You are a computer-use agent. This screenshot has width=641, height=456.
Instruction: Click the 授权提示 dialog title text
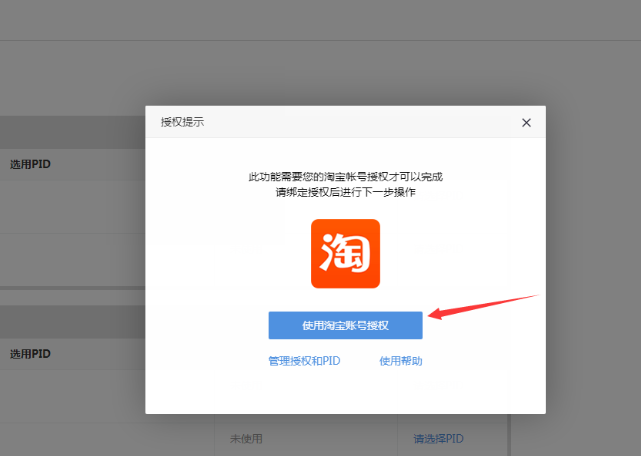pyautogui.click(x=182, y=122)
